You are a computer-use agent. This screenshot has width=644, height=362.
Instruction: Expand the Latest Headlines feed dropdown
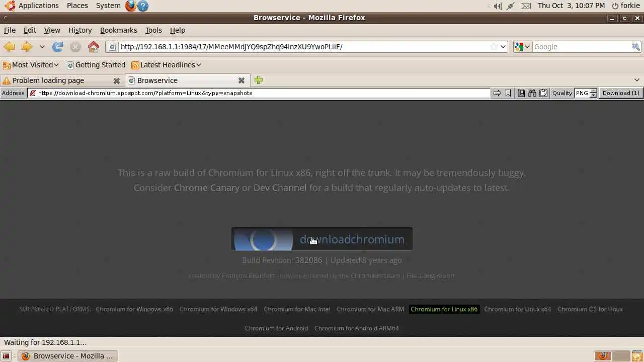click(x=199, y=65)
